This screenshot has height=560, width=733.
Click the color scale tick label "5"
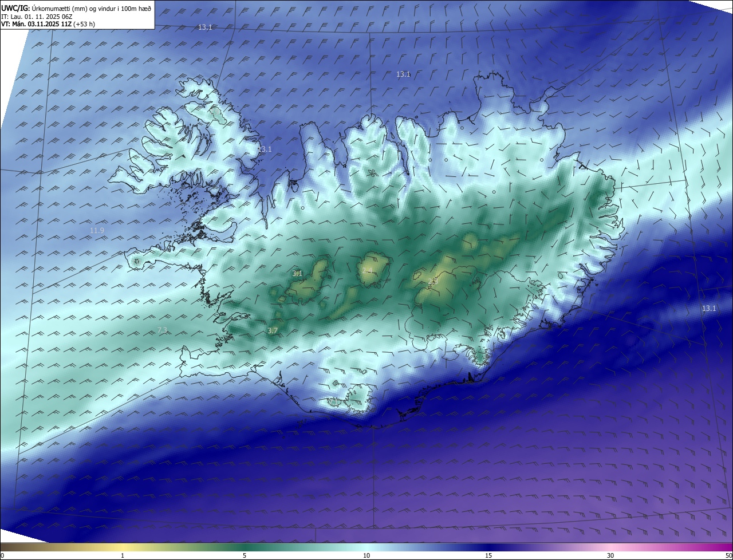pos(245,555)
